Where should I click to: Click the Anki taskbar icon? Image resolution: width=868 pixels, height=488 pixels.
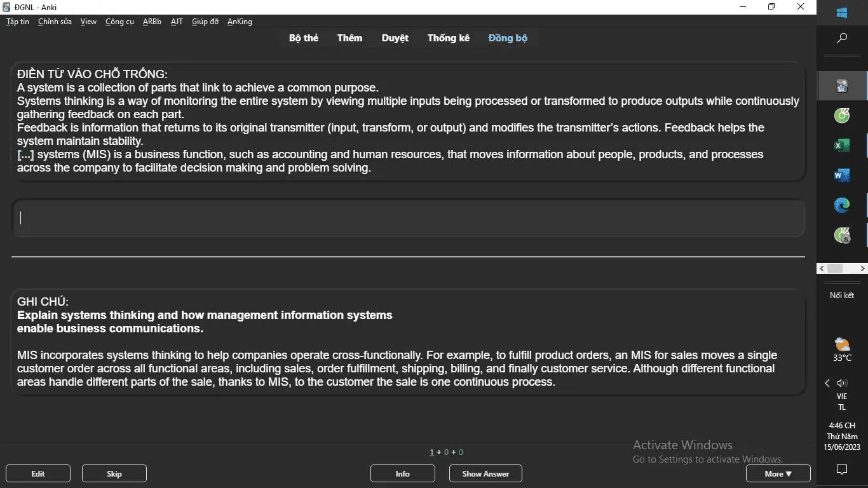coord(842,86)
